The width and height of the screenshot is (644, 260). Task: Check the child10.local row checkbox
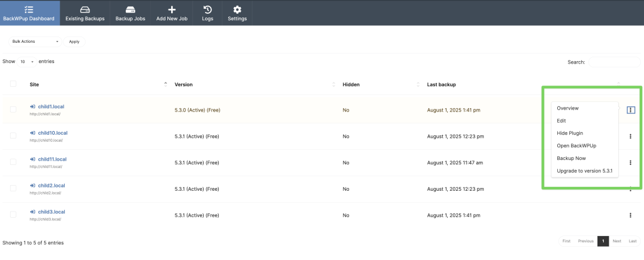coord(13,136)
